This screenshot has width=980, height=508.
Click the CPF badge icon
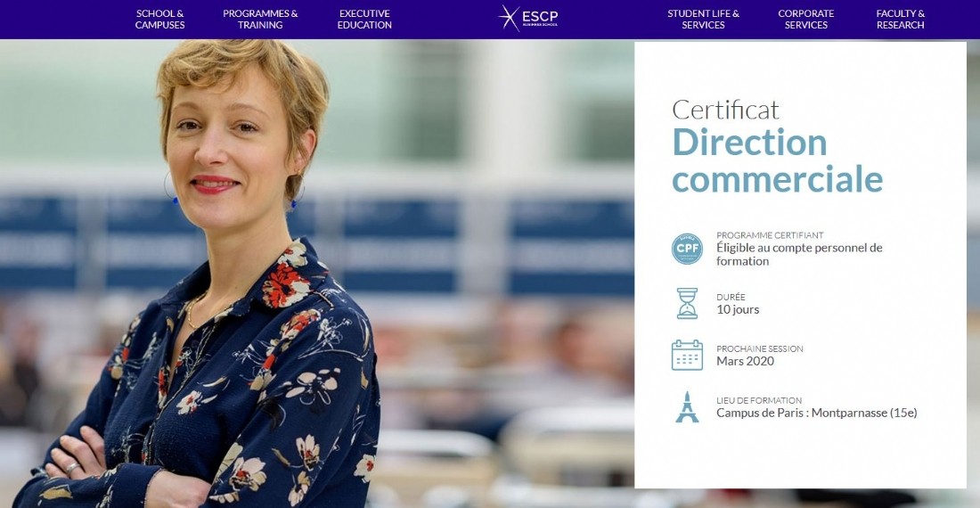687,249
